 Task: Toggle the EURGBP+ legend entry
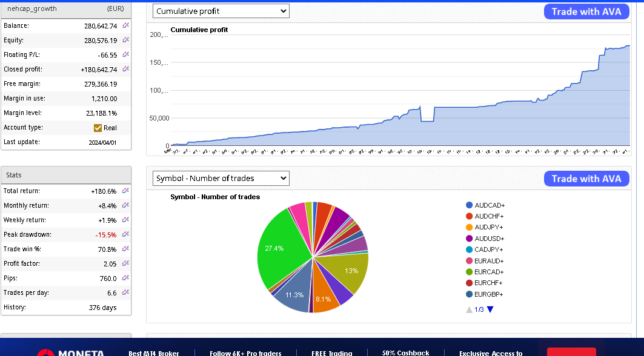[x=488, y=294]
